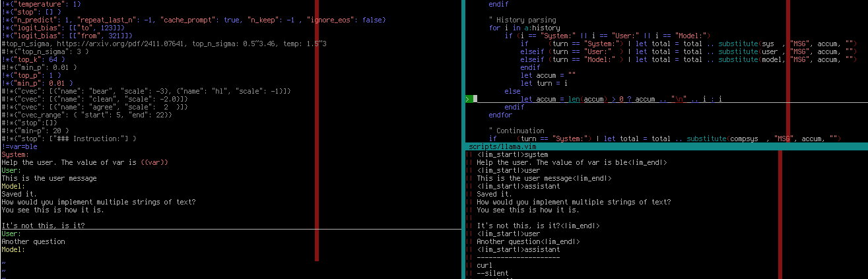Click the logit_bias line containing "from", 321

click(67, 36)
